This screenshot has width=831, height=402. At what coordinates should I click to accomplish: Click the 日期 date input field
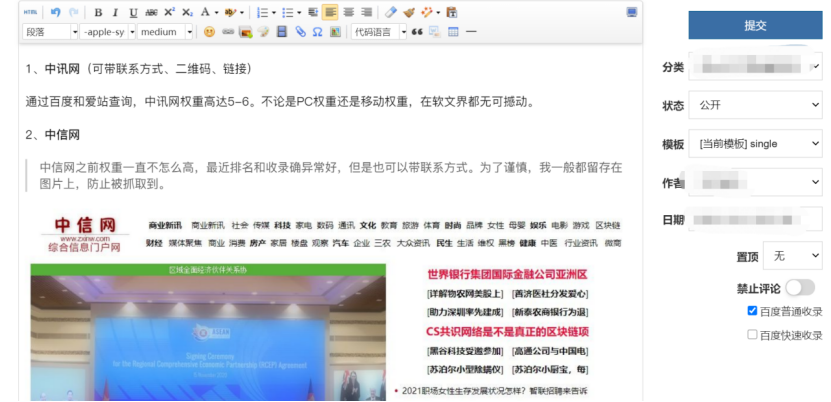pyautogui.click(x=755, y=220)
